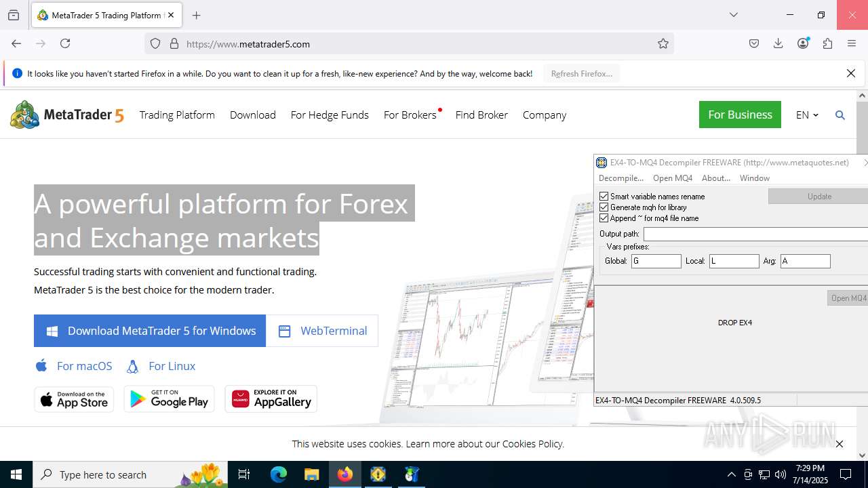Viewport: 868px width, 488px height.
Task: Open the extensions puzzle icon
Action: tap(827, 43)
